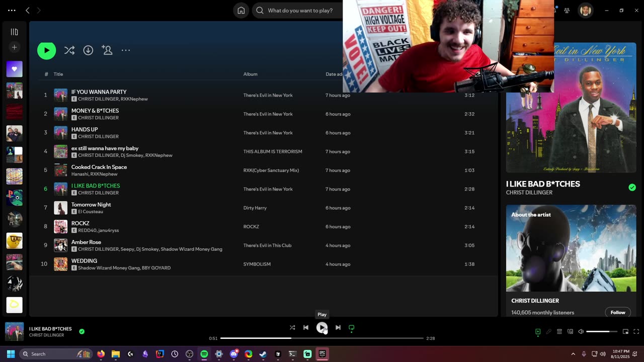644x362 pixels.
Task: Open the Dirty Harry album link
Action: (x=255, y=208)
